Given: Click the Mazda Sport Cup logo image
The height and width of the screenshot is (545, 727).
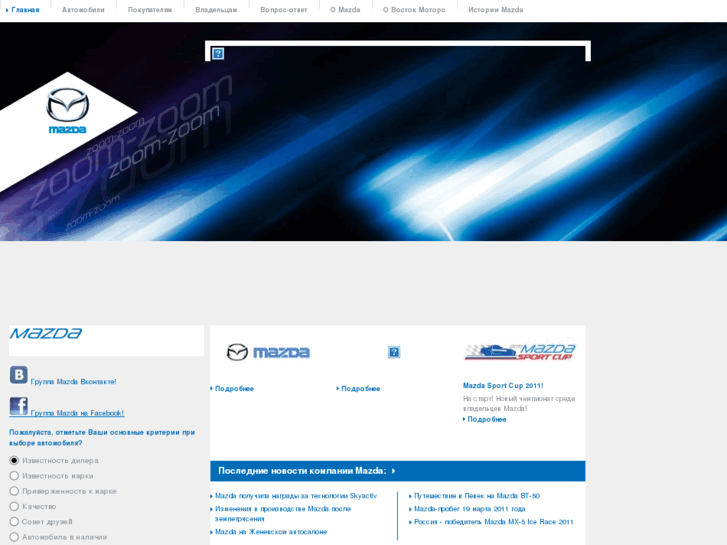Looking at the screenshot, I should [x=519, y=351].
